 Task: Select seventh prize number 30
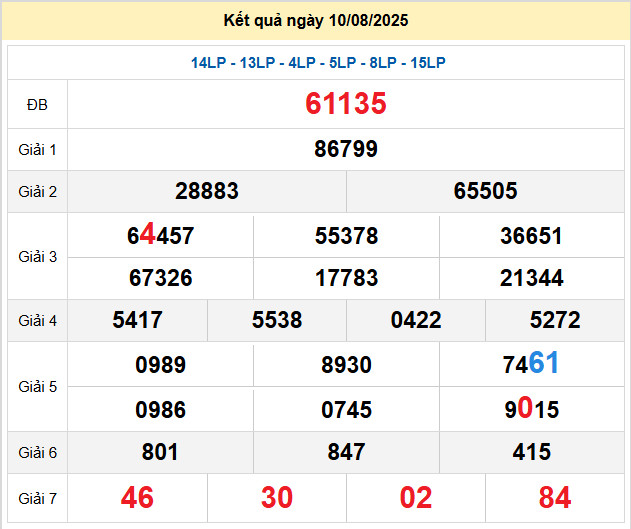277,498
